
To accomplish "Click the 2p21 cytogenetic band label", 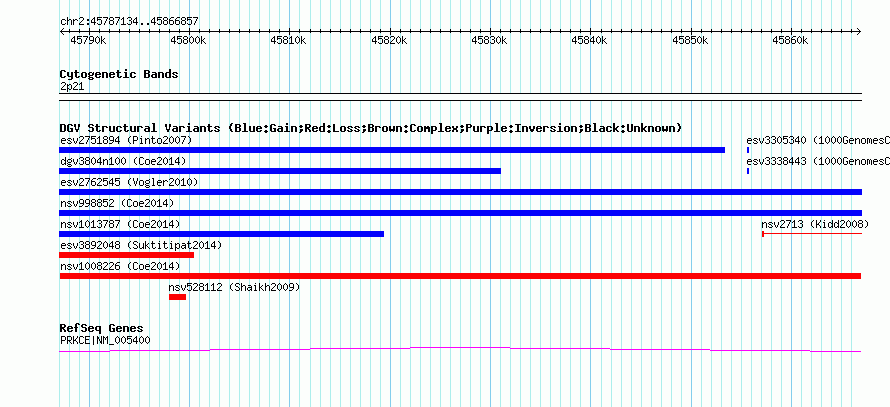I will 72,86.
